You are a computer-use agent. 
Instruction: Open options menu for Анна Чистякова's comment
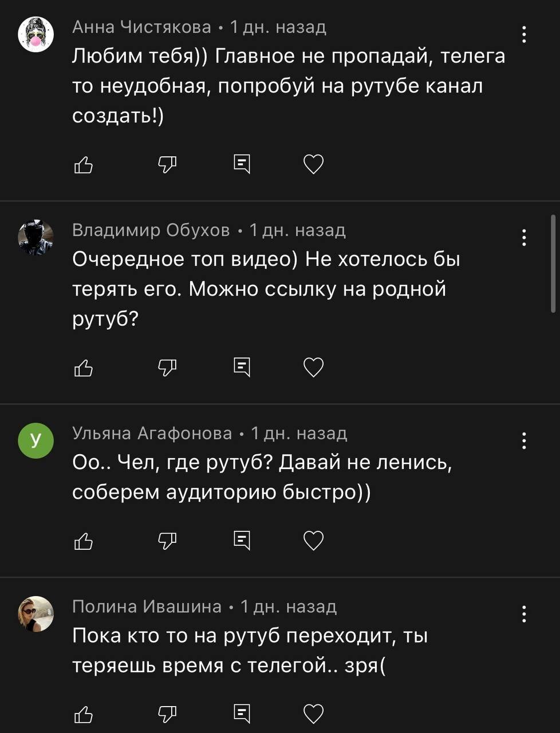(524, 35)
